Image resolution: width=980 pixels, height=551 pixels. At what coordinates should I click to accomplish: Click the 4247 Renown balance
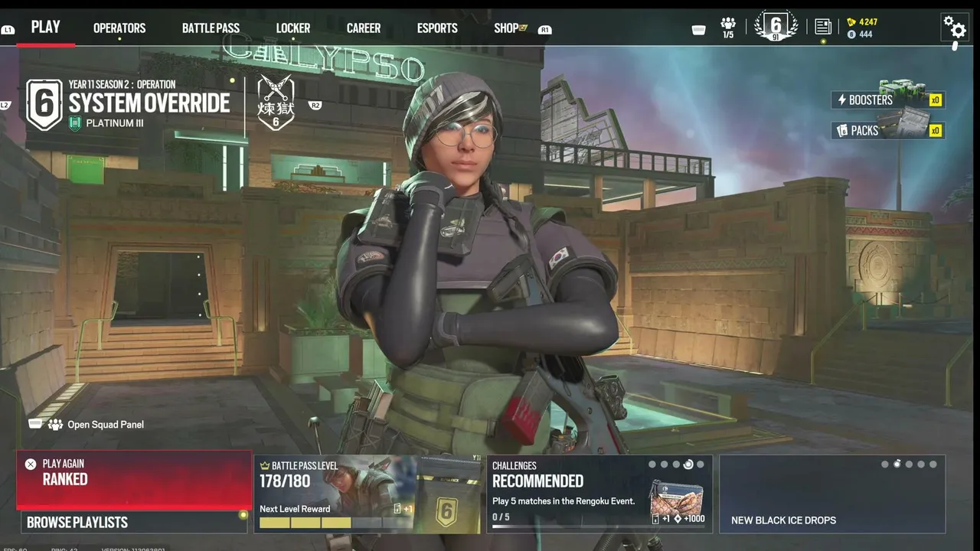pyautogui.click(x=868, y=22)
